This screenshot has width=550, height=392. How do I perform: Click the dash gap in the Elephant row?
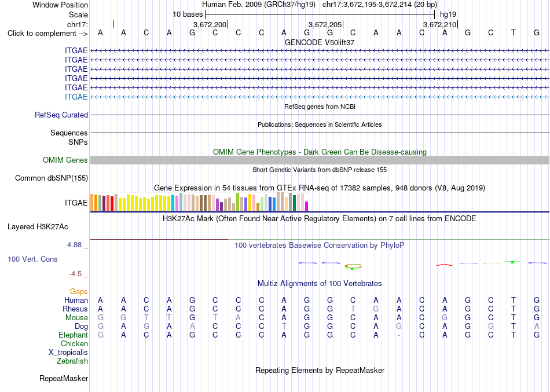(399, 335)
